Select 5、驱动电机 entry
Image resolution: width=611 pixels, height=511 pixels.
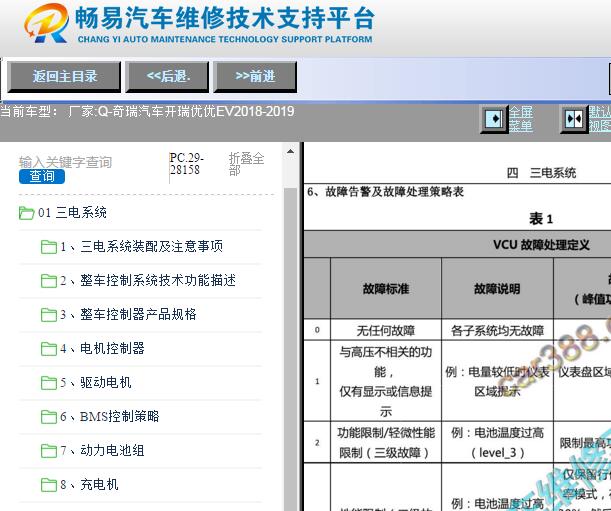click(x=95, y=383)
